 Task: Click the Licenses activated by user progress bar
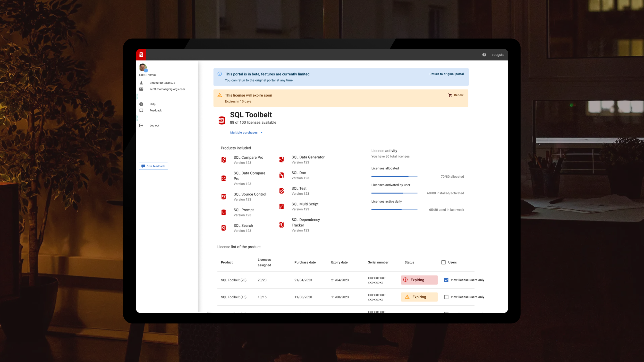(394, 193)
